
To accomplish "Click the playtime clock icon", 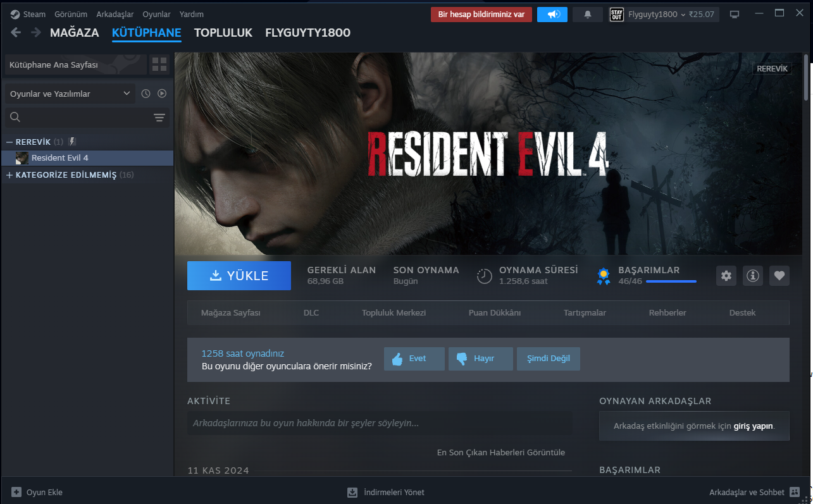I will (485, 276).
